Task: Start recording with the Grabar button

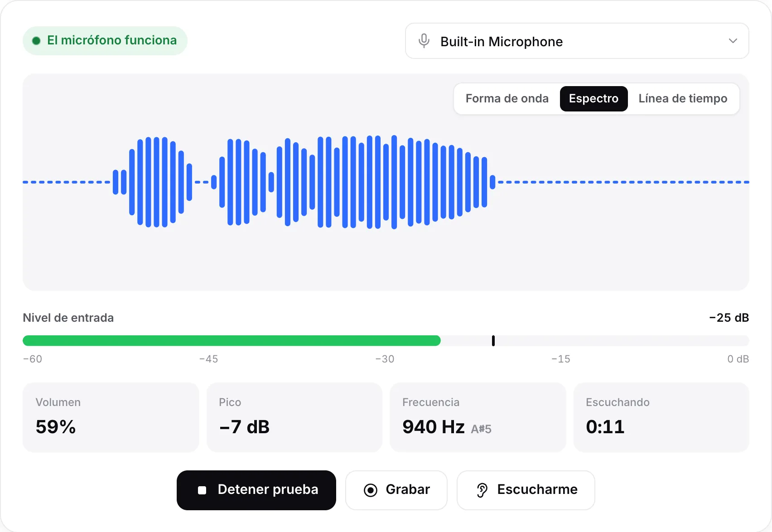Action: coord(396,490)
